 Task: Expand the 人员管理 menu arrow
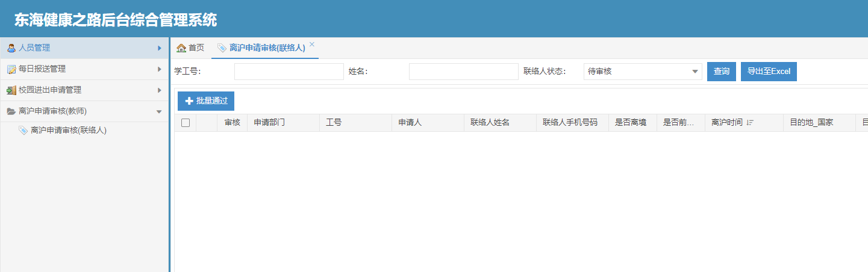tap(159, 48)
